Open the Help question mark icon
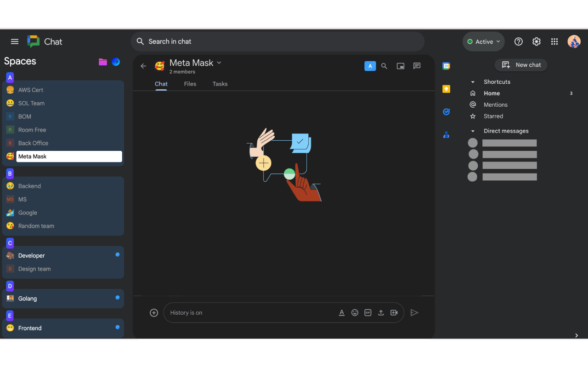588x368 pixels. (x=519, y=41)
